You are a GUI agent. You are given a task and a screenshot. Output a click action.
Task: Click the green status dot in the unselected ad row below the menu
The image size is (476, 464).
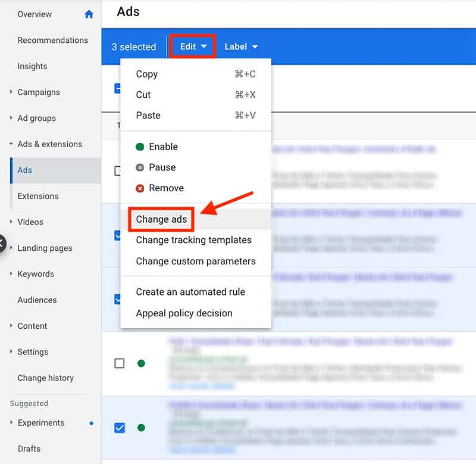141,363
